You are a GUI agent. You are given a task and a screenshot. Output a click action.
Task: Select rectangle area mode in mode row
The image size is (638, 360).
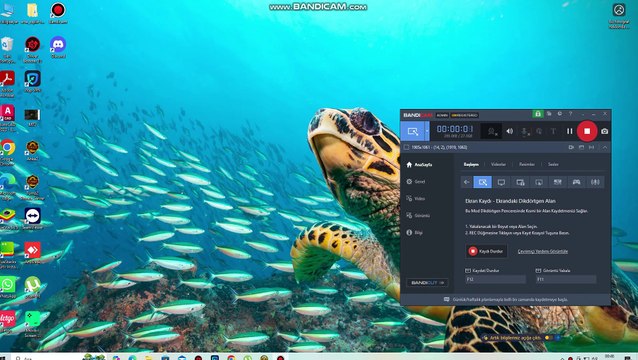[x=483, y=182]
